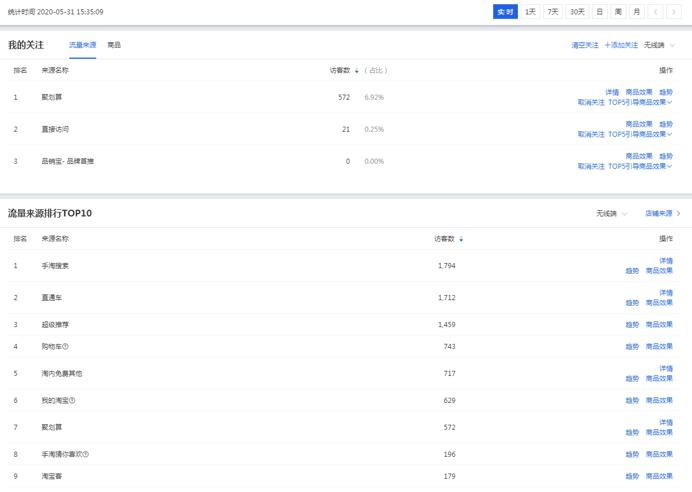Select the 流量来源 tab

tap(82, 46)
